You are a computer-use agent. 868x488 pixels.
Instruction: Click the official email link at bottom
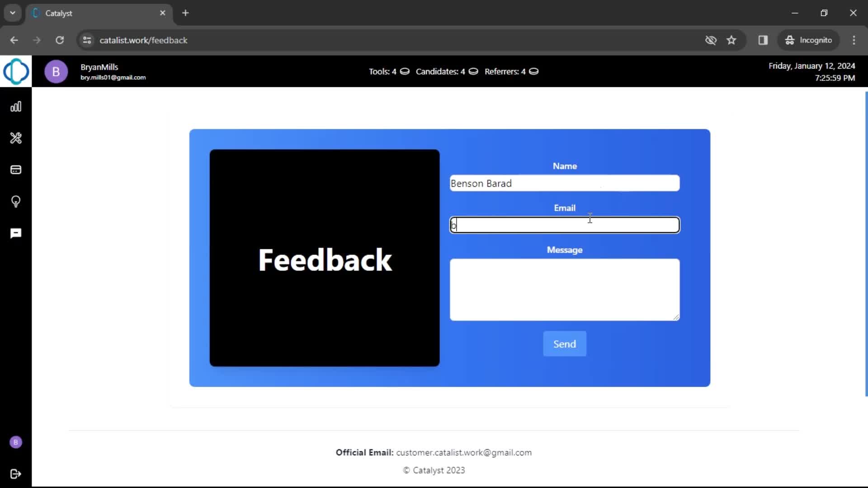click(x=463, y=452)
